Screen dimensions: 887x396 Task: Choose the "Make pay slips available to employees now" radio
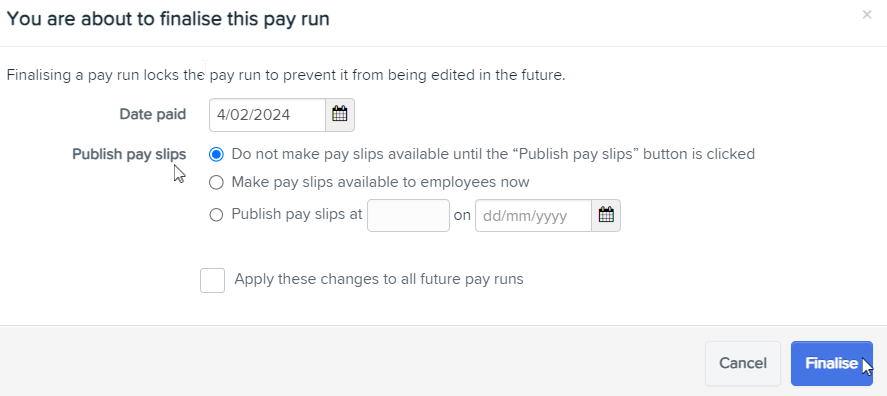click(216, 182)
